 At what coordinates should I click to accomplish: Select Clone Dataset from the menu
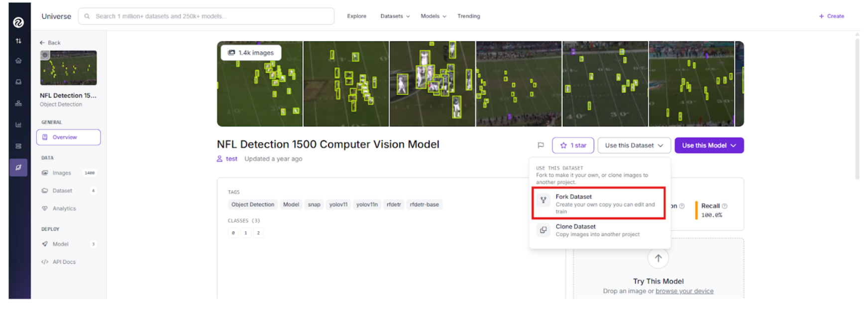coord(599,230)
